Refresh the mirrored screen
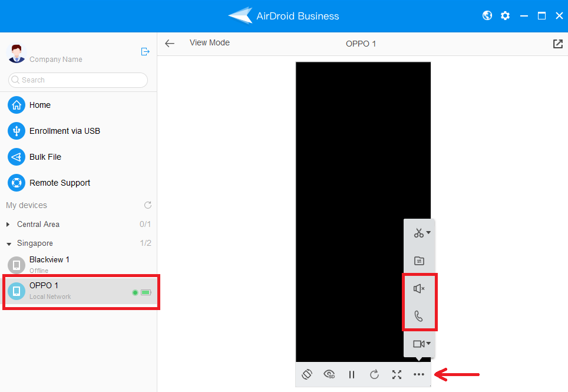568x392 pixels. (374, 374)
